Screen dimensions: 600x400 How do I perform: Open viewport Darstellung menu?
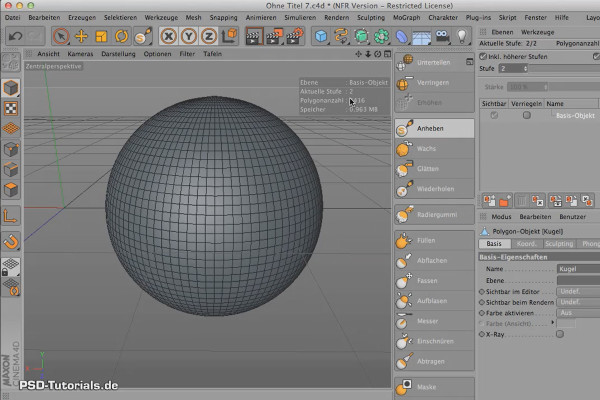coord(118,54)
